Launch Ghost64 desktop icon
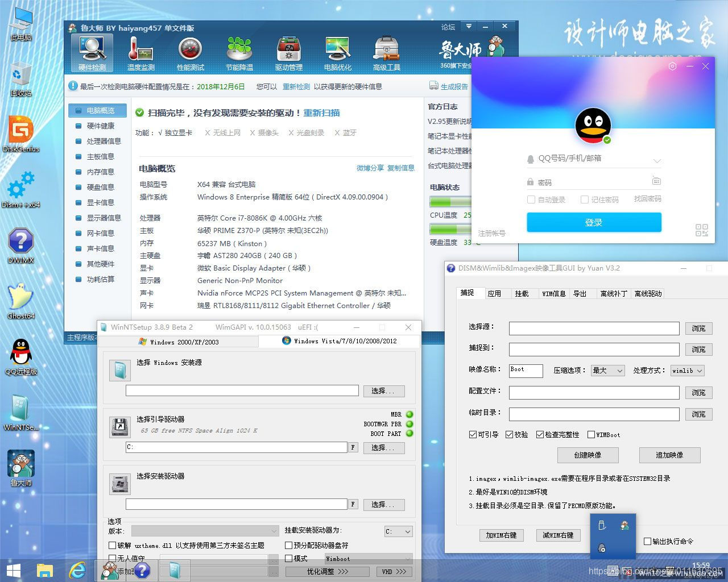 [21, 301]
